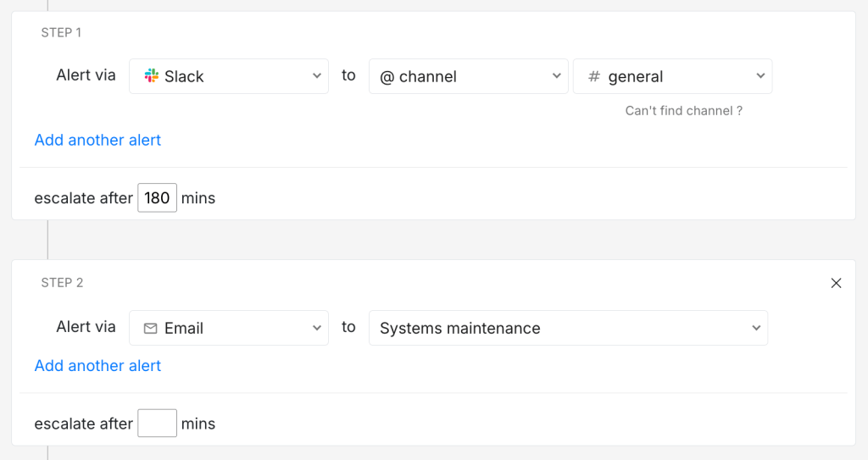Open the Slack alert method dropdown
Image resolution: width=868 pixels, height=460 pixels.
pyautogui.click(x=229, y=76)
